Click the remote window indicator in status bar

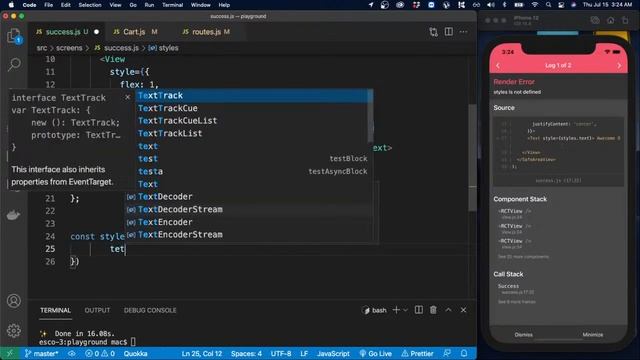(9, 353)
